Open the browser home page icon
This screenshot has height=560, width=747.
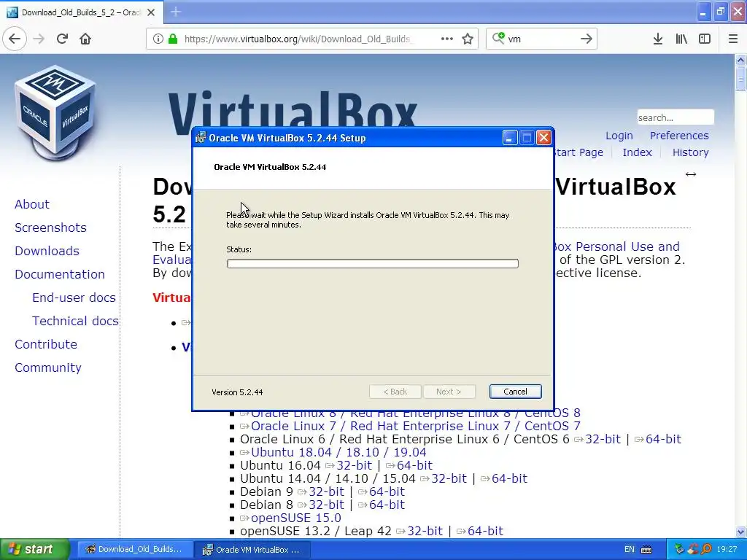[x=85, y=39]
